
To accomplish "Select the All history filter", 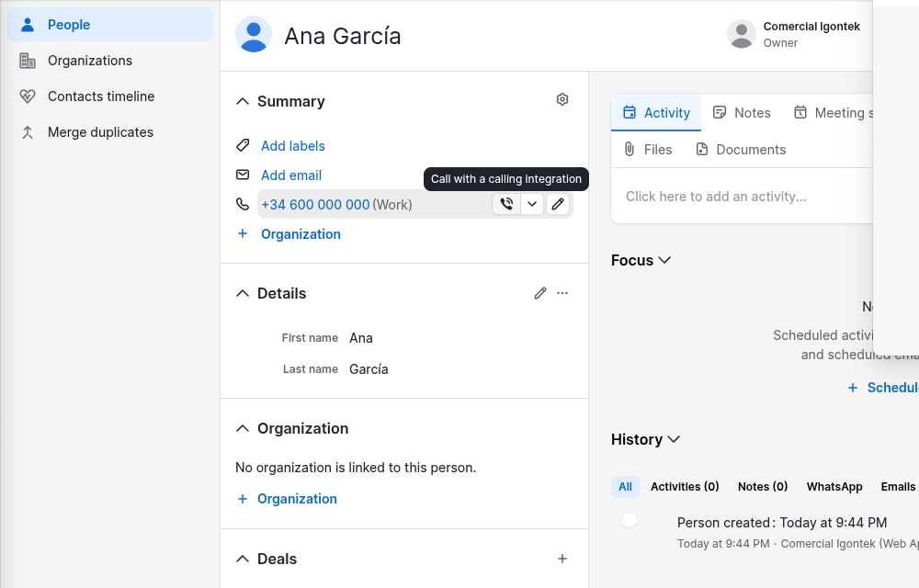I will point(625,487).
